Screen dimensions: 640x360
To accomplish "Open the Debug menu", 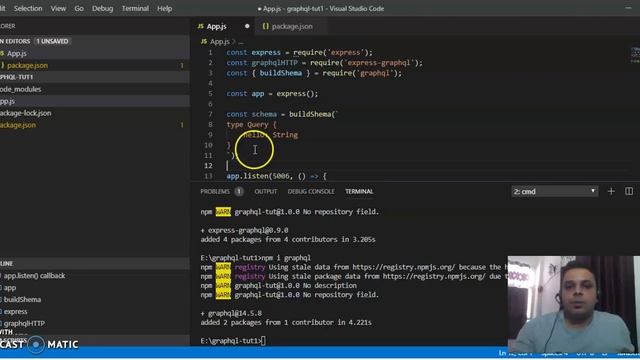I will [102, 8].
